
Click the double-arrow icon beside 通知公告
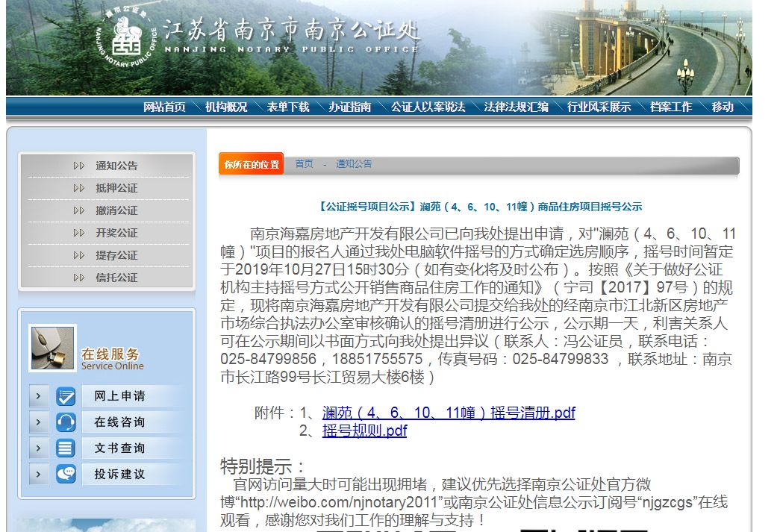79,166
